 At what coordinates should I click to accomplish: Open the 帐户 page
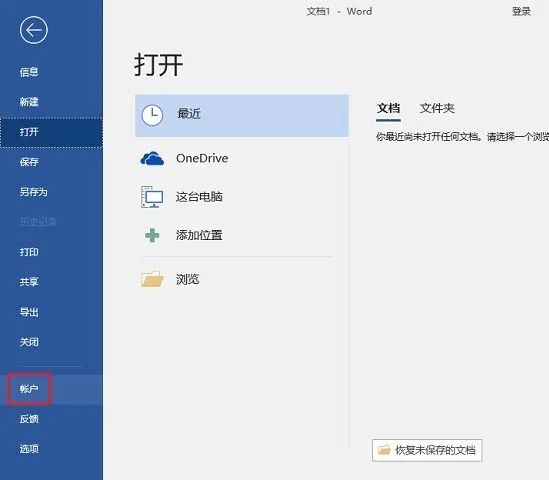click(51, 389)
